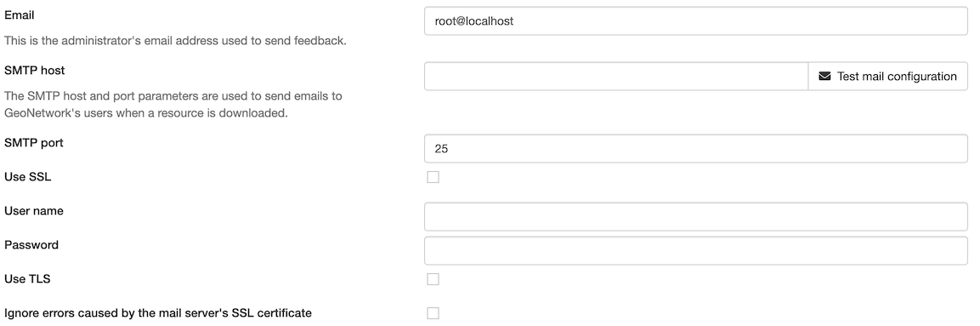
Task: Click the Password label text
Action: tap(31, 244)
